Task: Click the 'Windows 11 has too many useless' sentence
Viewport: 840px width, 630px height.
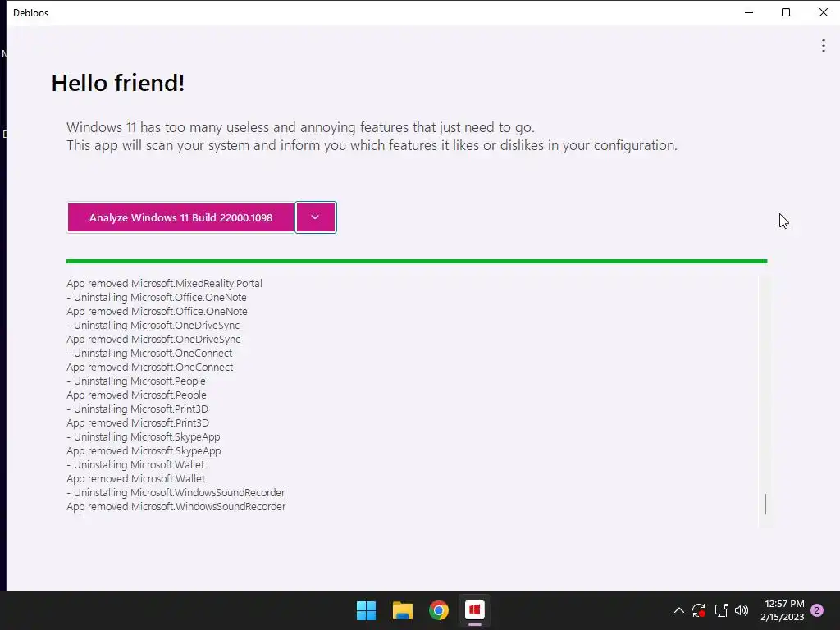Action: (x=300, y=127)
